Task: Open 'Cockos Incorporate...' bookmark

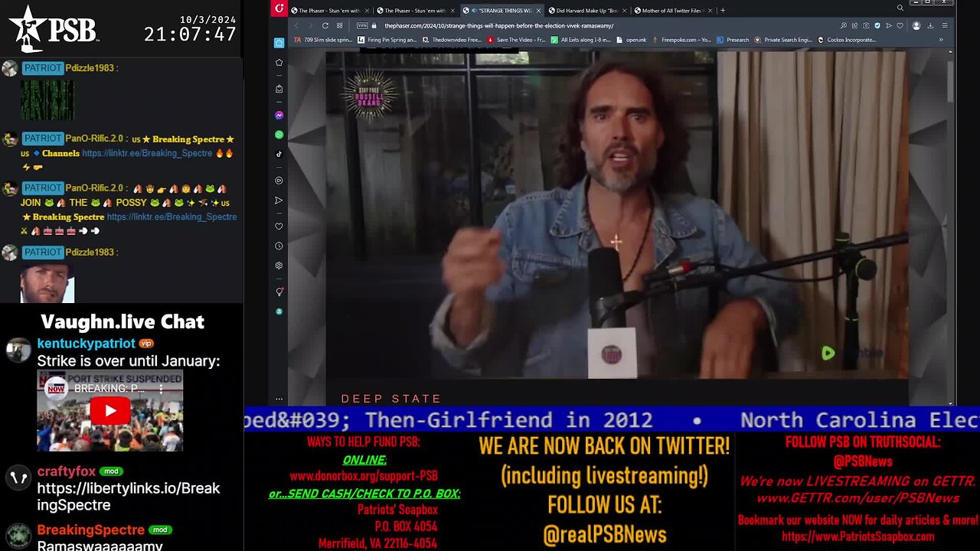Action: click(846, 40)
